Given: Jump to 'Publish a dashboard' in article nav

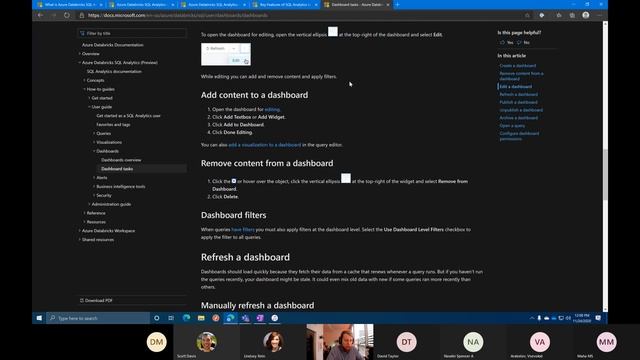Looking at the screenshot, I should point(518,102).
